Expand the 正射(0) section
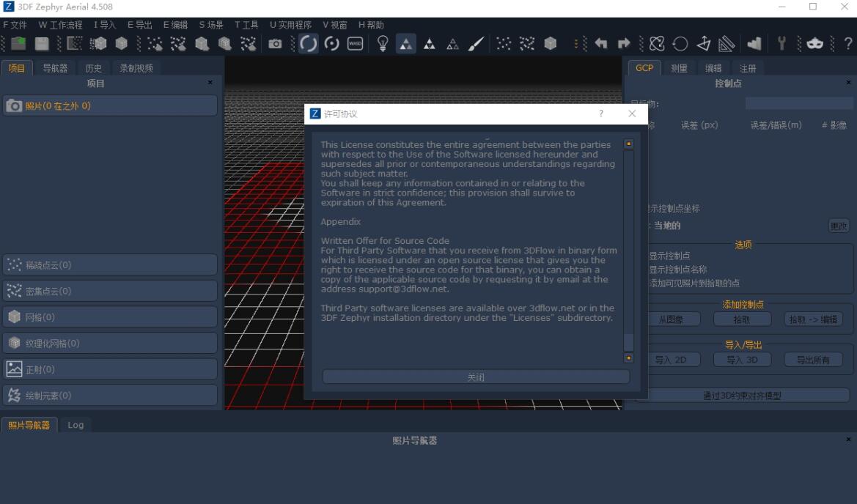857x504 pixels. (x=111, y=369)
